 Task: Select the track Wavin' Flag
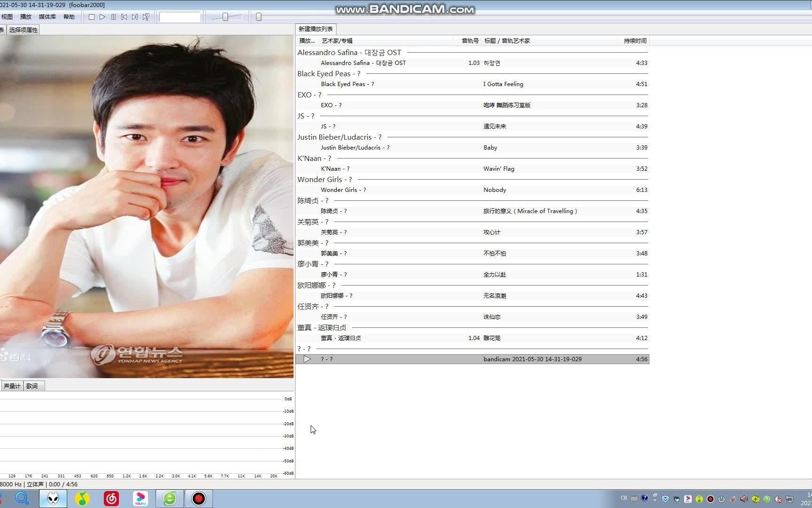pos(472,169)
